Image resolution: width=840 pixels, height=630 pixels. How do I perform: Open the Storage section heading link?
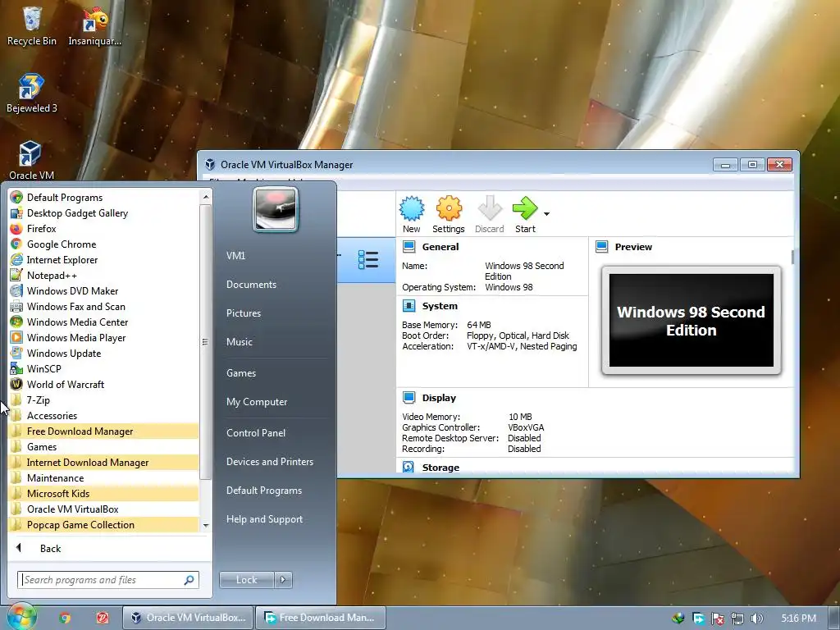[441, 468]
